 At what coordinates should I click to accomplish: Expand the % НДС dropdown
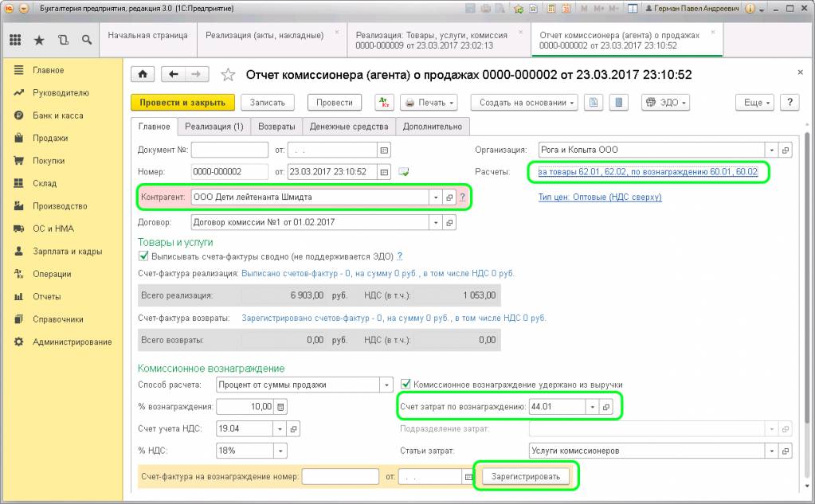click(280, 451)
